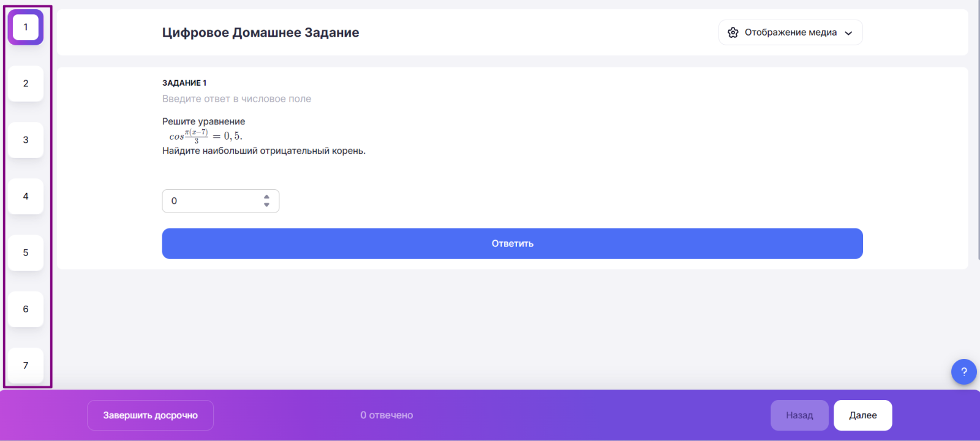This screenshot has width=980, height=441.
Task: Click text Найдите наибольший отрицательный корень
Action: pos(264,151)
